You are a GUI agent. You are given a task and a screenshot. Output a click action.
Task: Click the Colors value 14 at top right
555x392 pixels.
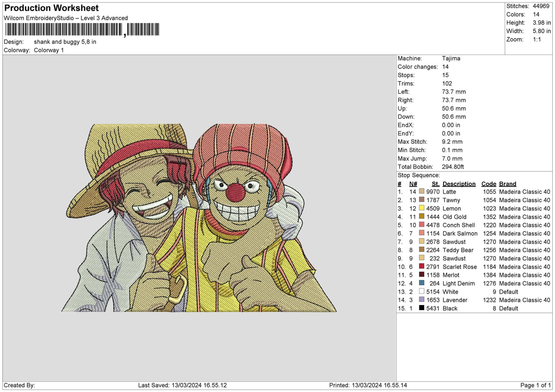(536, 14)
